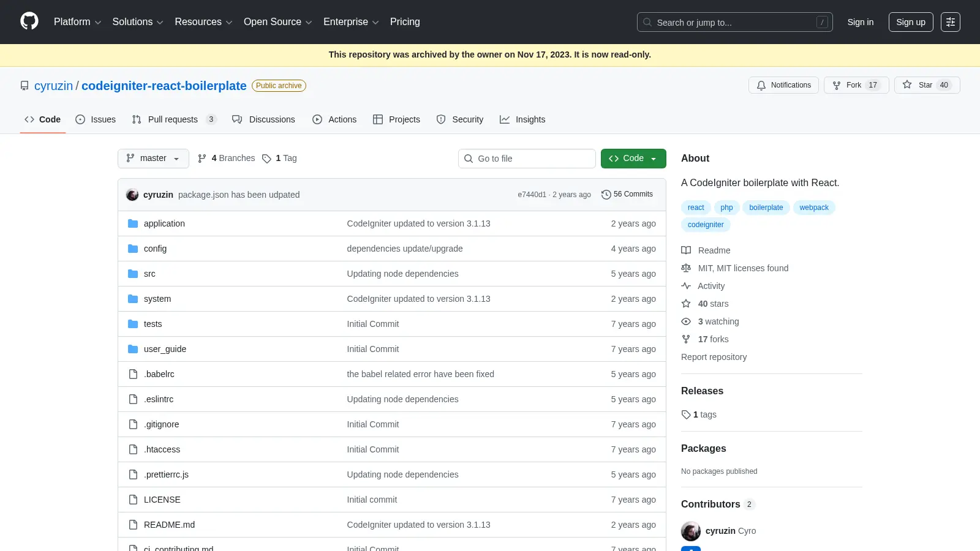Fork the repository with the Fork button

(x=856, y=85)
